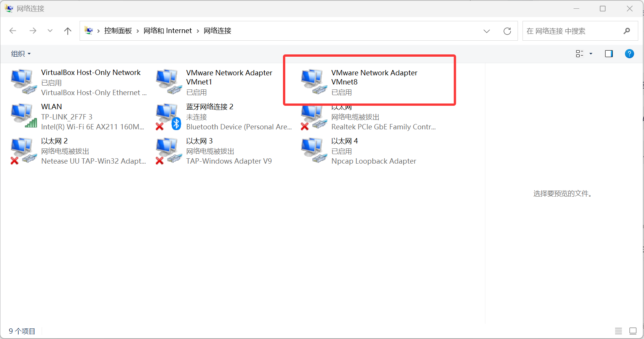The width and height of the screenshot is (644, 339).
Task: Click the 网络连接 breadcrumb
Action: [x=217, y=31]
